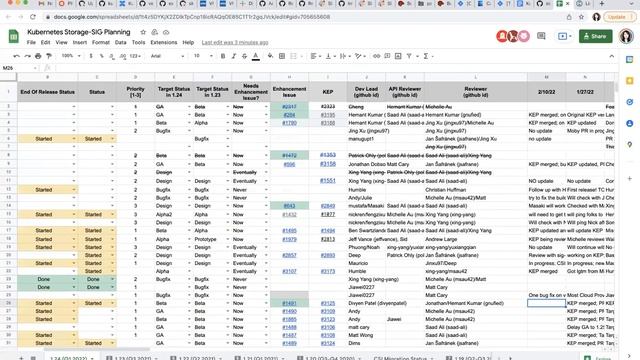Open the font size 10 dropdown
Screen dimensions: 640x360
pos(202,56)
